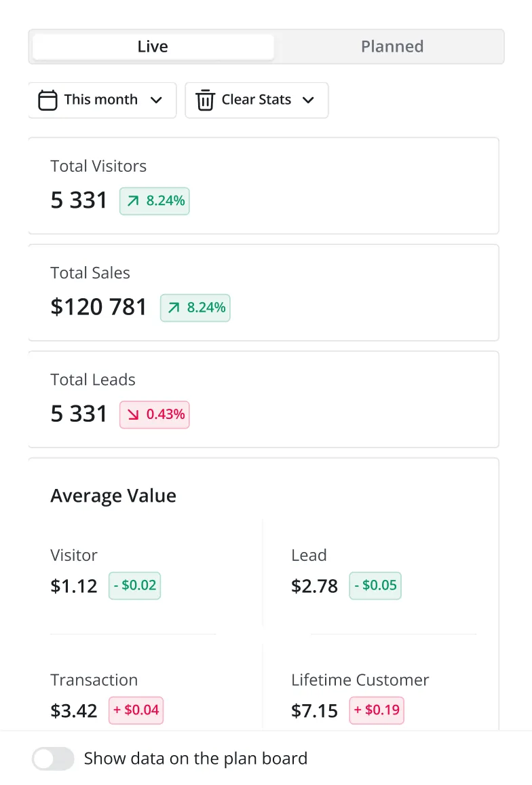Click the Total Leads 0.43% down-arrow badge

coord(155,414)
